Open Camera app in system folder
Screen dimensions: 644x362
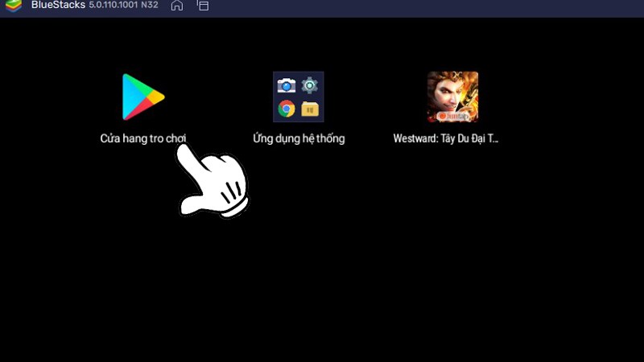pos(287,85)
